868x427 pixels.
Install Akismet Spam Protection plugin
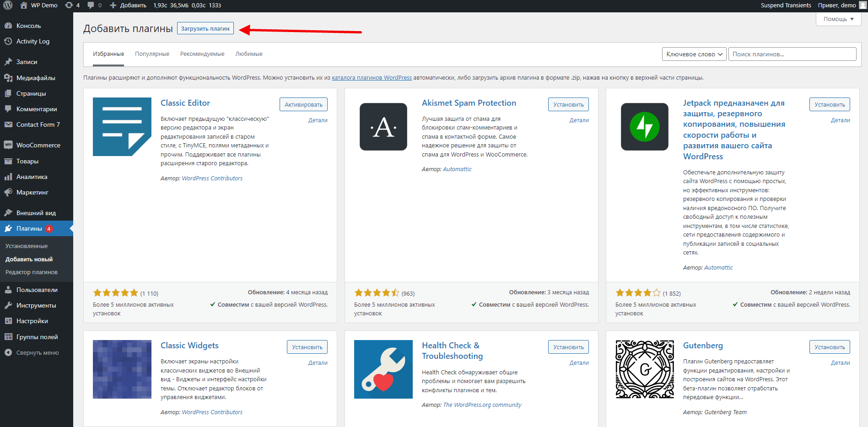pos(568,104)
